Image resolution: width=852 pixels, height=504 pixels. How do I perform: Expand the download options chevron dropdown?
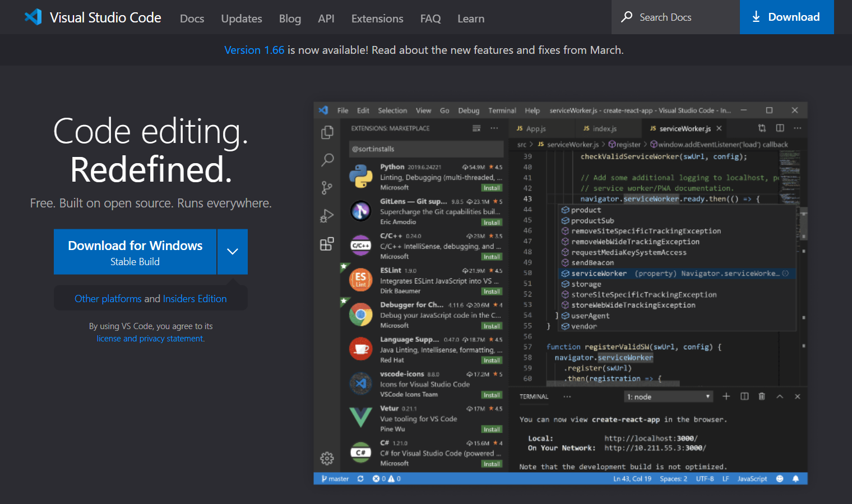click(233, 252)
